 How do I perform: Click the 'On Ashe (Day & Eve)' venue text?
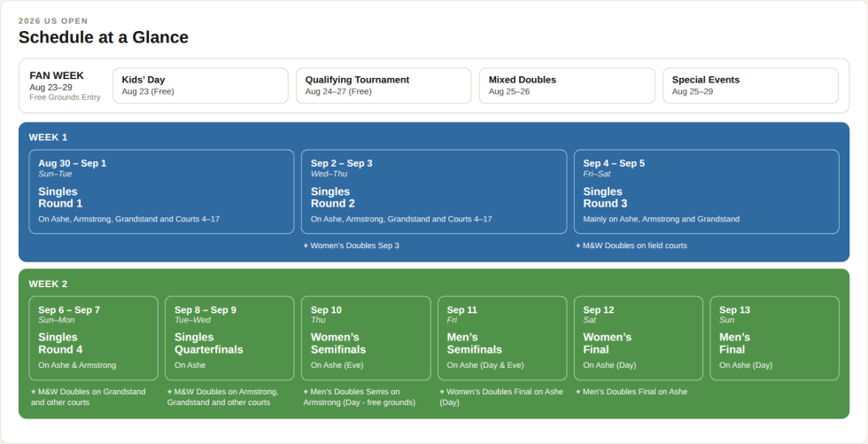[485, 365]
